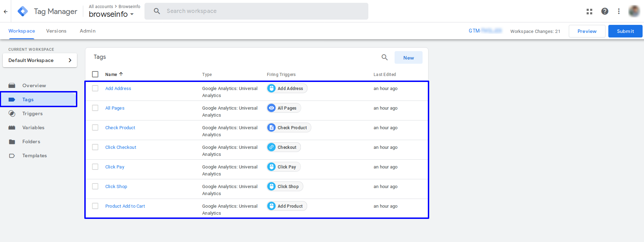Open the Click Shop tag link
Image resolution: width=644 pixels, height=242 pixels.
point(116,186)
